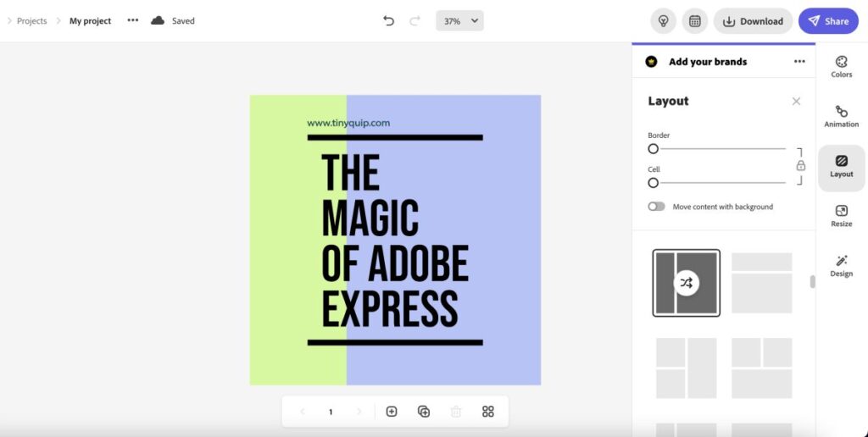
Task: Open the Colors panel
Action: [842, 67]
